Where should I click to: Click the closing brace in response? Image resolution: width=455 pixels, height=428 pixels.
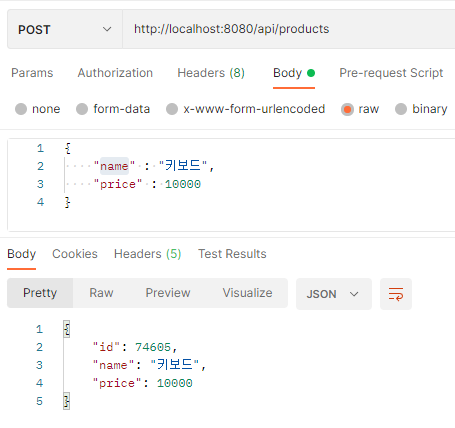pos(67,401)
